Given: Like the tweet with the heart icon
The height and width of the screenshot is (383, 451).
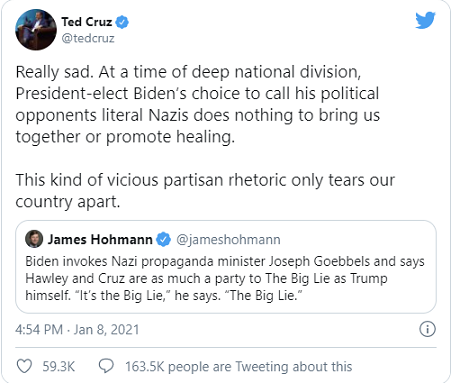Looking at the screenshot, I should 24,366.
